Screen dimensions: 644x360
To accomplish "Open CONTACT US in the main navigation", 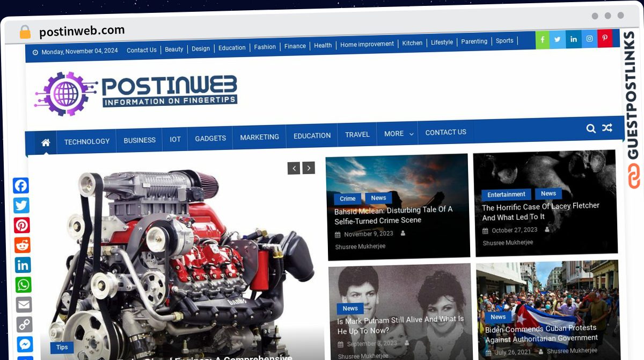I will (x=446, y=132).
